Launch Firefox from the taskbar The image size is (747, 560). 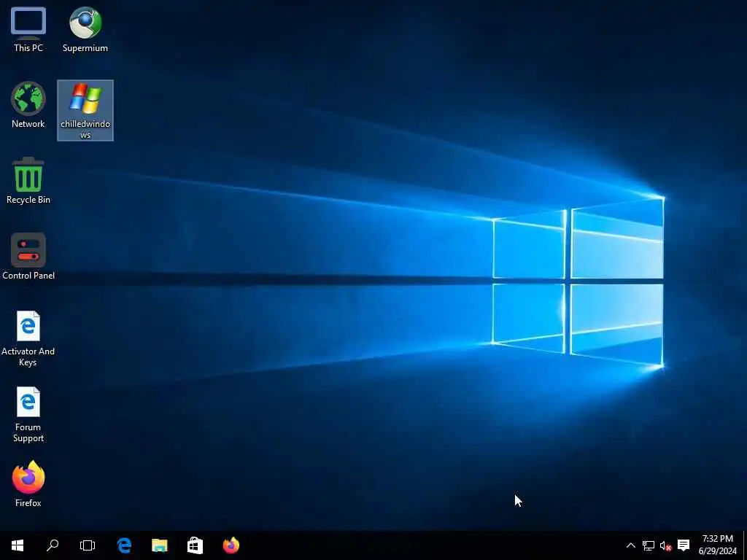[x=231, y=545]
